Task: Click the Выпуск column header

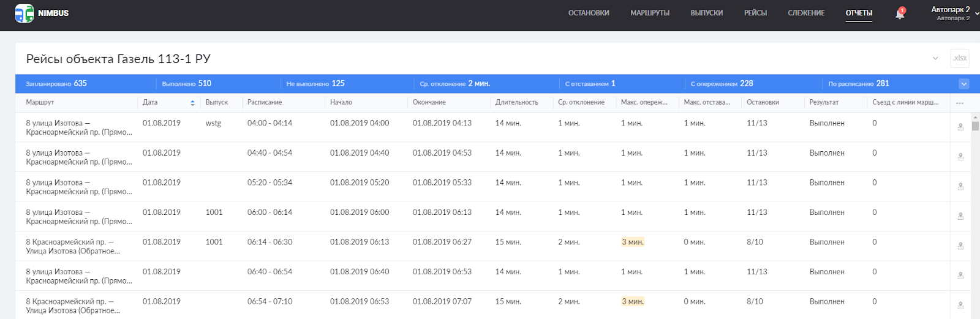Action: tap(217, 103)
